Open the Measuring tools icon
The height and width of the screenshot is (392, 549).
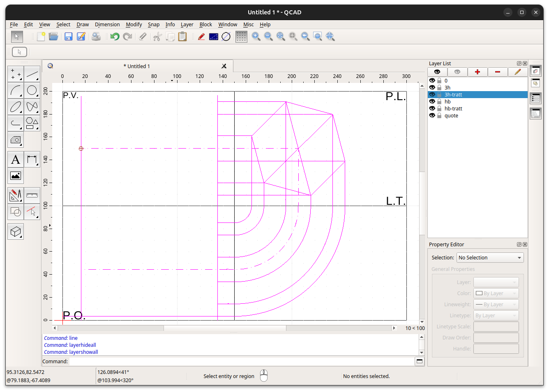[x=32, y=195]
